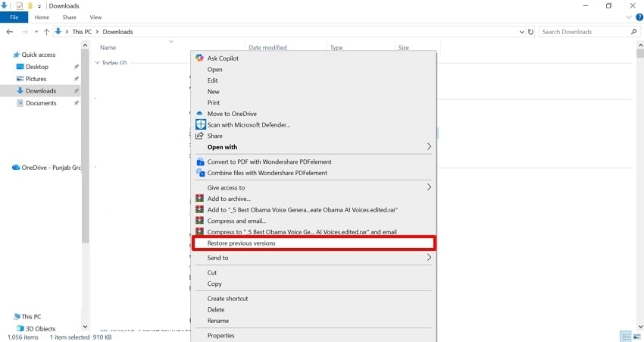The image size is (644, 342).
Task: Click the PDFelement convert icon
Action: click(200, 162)
